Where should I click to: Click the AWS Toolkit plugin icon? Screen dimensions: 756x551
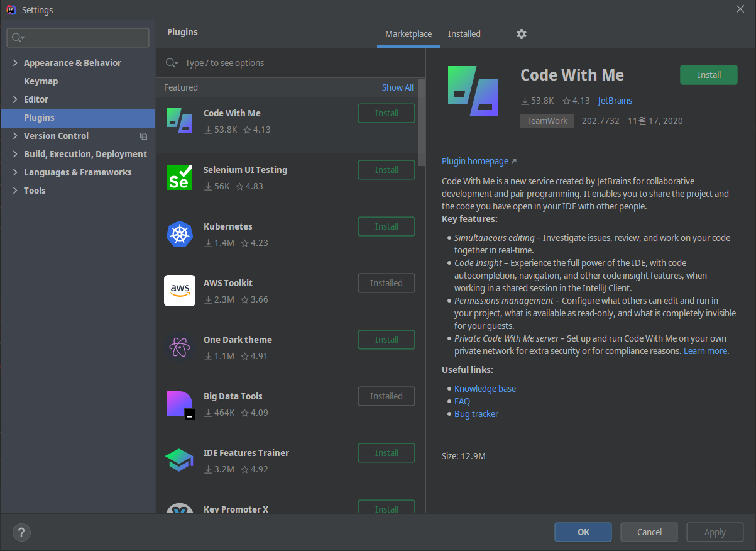(x=180, y=291)
